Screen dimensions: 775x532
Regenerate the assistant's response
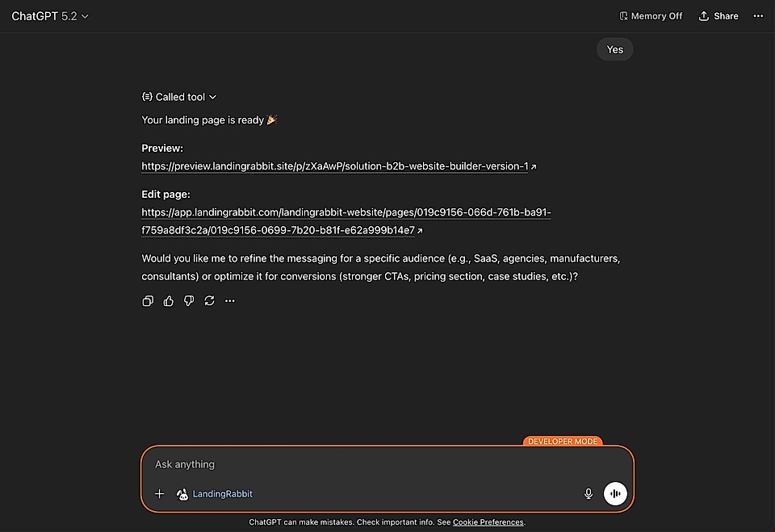tap(209, 300)
